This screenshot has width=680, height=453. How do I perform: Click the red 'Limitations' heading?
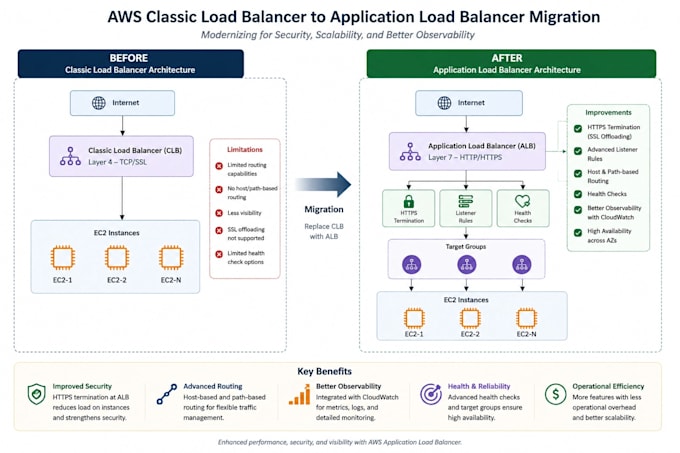(245, 150)
